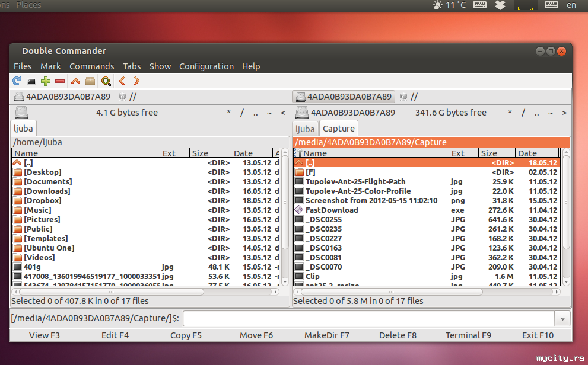Click the orange back arrow icon

point(122,81)
